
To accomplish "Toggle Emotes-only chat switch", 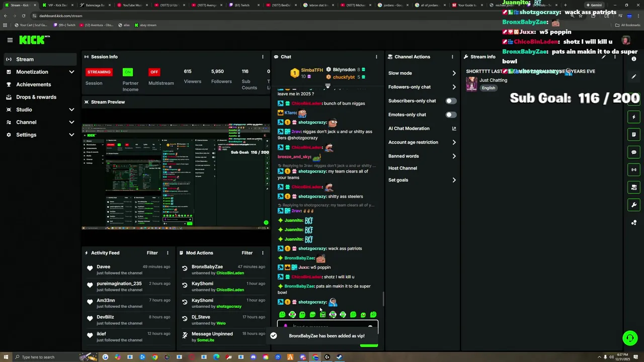I will point(451,115).
